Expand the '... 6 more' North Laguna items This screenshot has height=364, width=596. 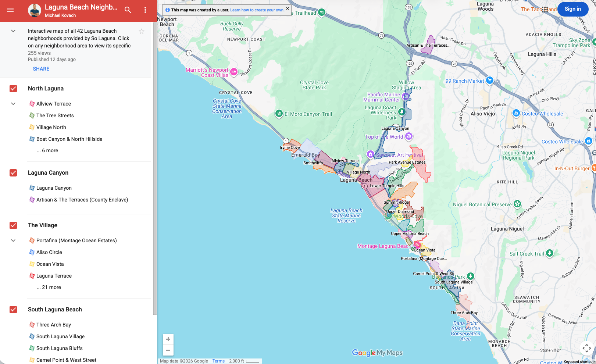(x=47, y=150)
